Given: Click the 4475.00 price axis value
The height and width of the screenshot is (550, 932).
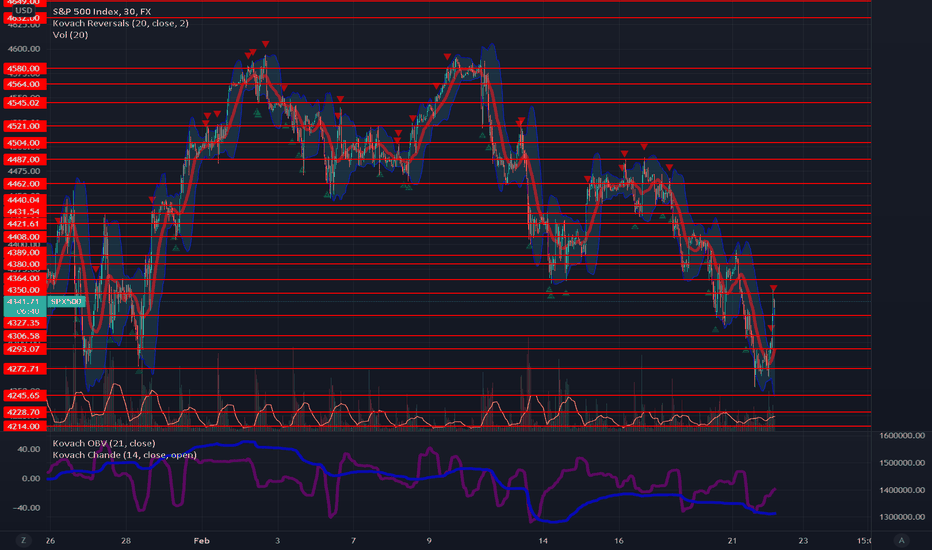Looking at the screenshot, I should [x=24, y=171].
